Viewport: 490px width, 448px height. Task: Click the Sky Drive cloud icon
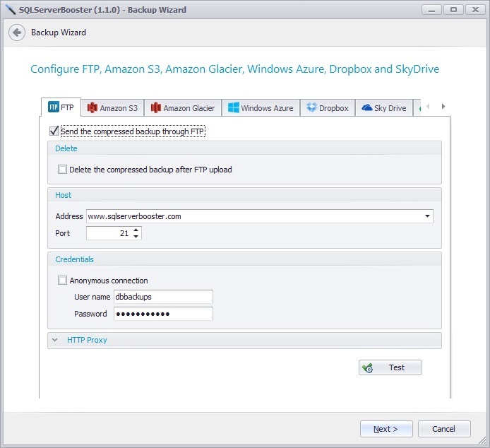(367, 108)
